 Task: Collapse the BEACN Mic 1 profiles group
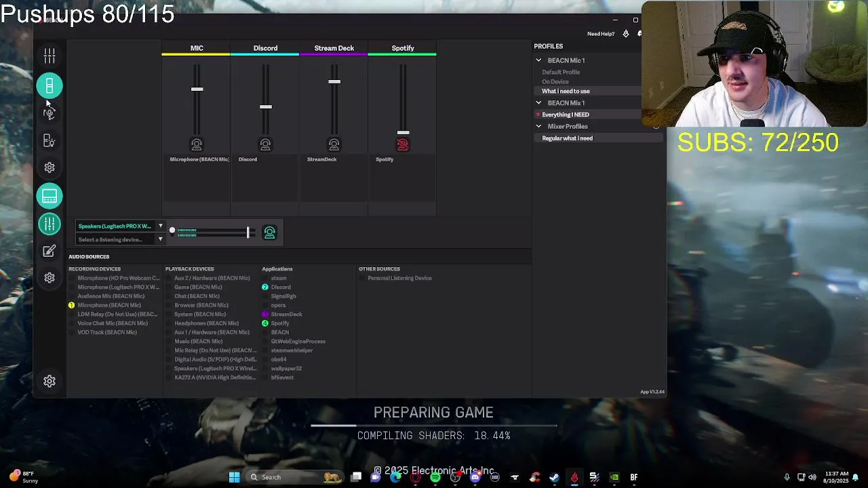point(538,60)
